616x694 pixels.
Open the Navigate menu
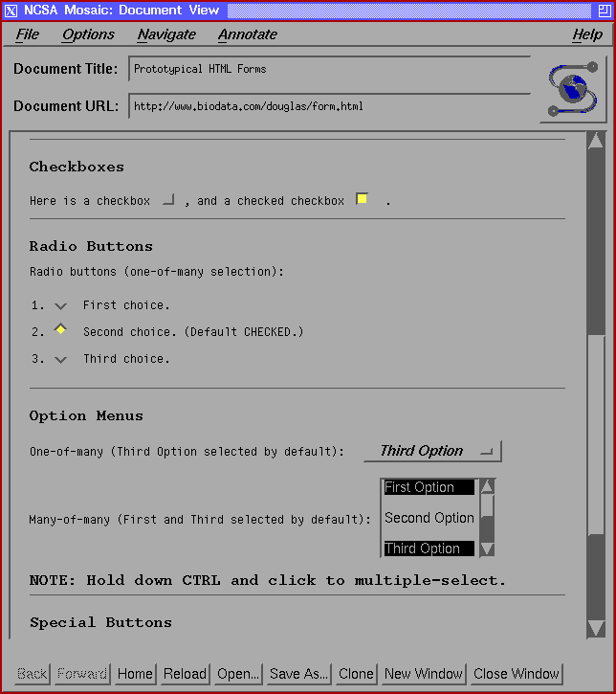[x=166, y=34]
